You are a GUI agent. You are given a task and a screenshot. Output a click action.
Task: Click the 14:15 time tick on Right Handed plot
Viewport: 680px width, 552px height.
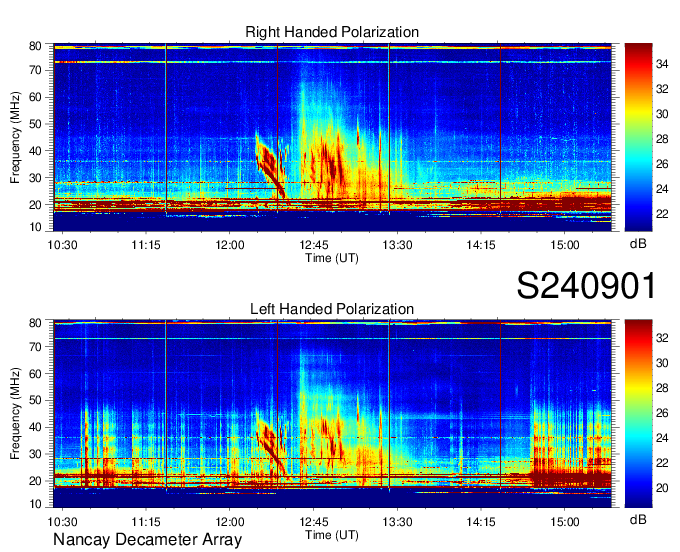coord(481,245)
